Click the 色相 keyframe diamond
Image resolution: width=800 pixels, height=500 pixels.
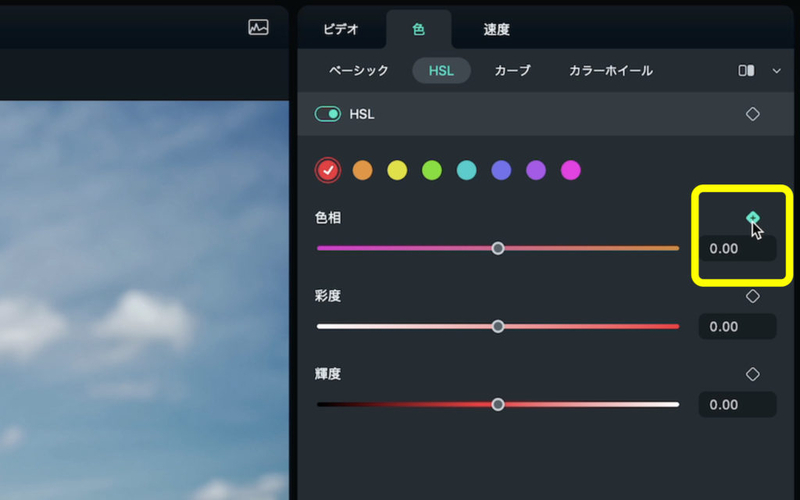[753, 218]
